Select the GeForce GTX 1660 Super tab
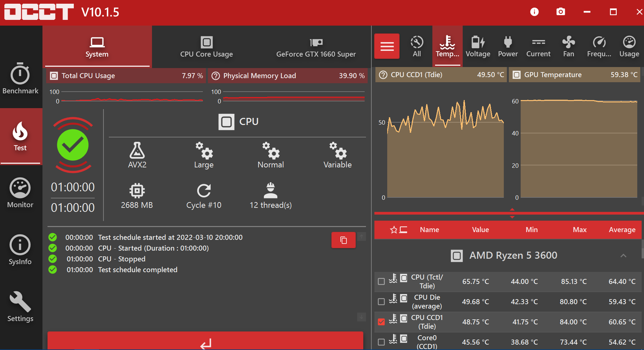 pyautogui.click(x=316, y=47)
